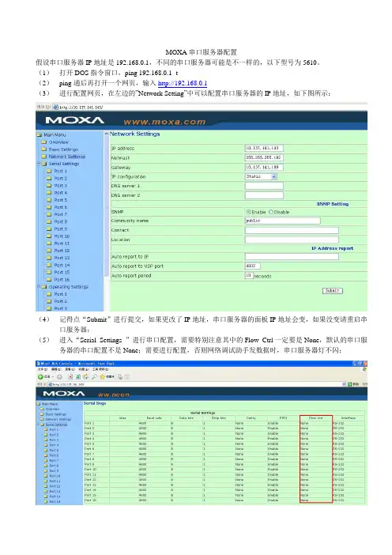This screenshot has width=392, height=555.
Task: Click the Contact input field
Action: (292, 230)
